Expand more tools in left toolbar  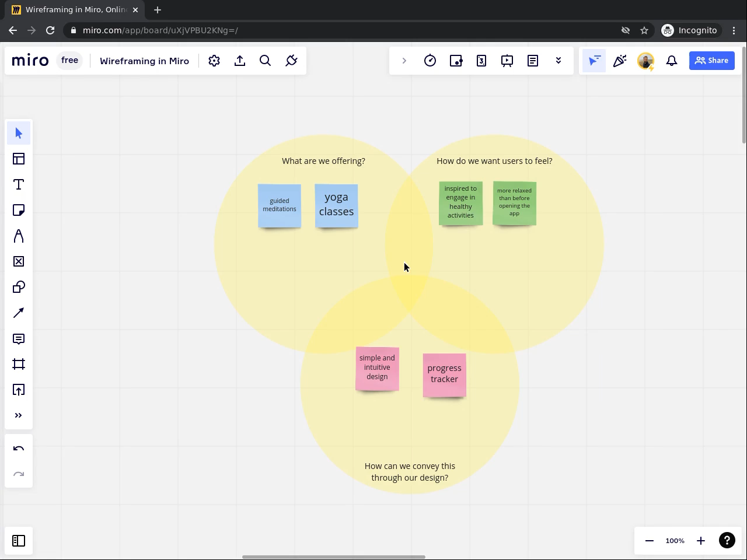[19, 416]
